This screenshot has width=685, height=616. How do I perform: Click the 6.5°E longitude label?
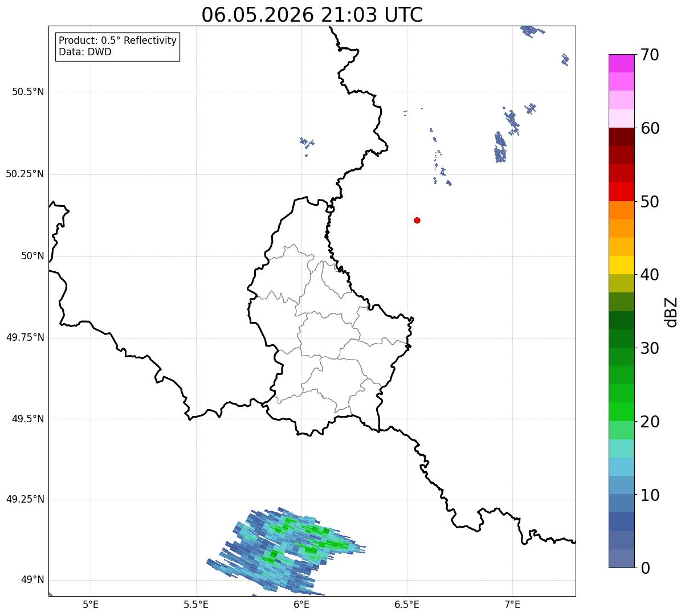click(407, 605)
